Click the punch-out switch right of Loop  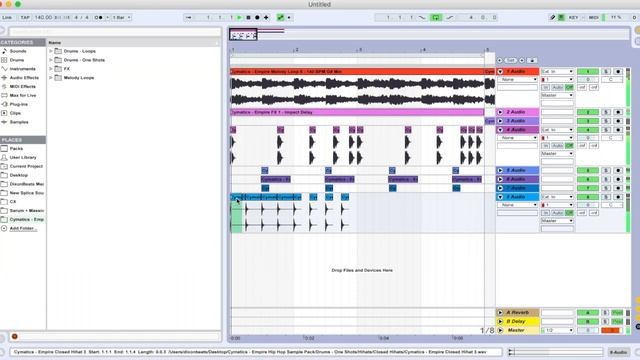click(x=450, y=18)
